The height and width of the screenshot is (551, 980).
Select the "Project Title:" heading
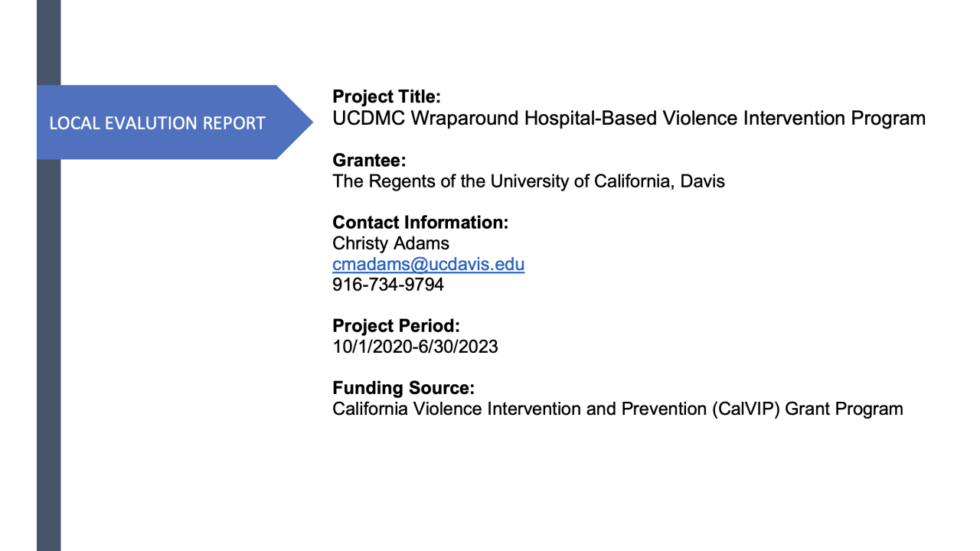387,97
